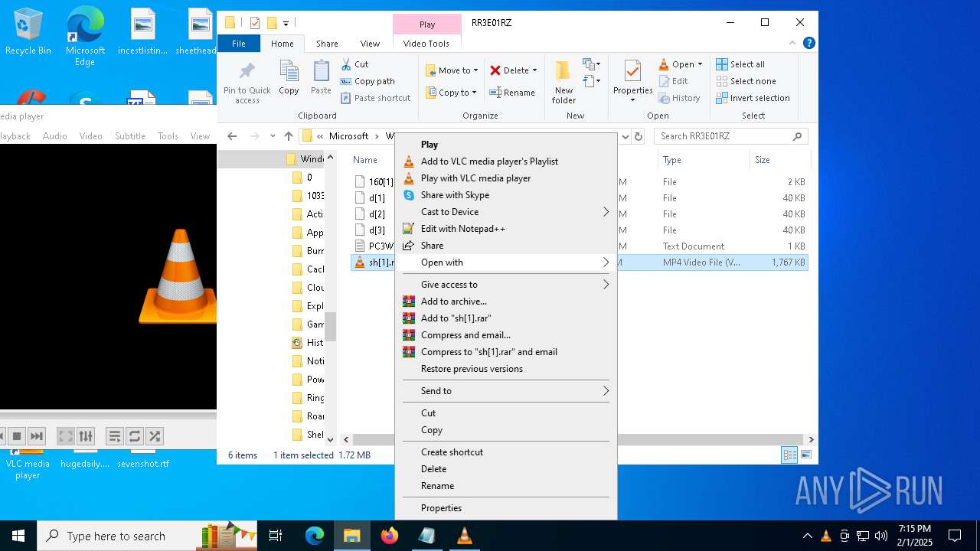This screenshot has height=551, width=980.
Task: Toggle the VLC loop button
Action: [x=135, y=436]
